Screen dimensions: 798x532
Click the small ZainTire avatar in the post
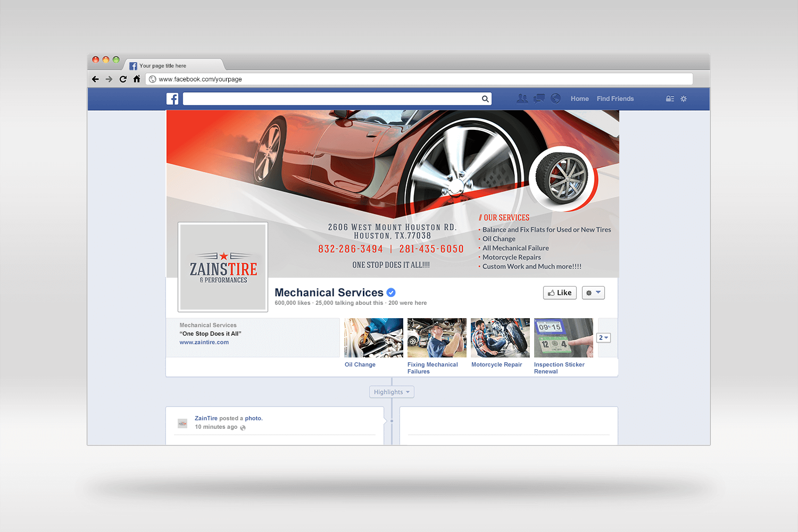[182, 423]
